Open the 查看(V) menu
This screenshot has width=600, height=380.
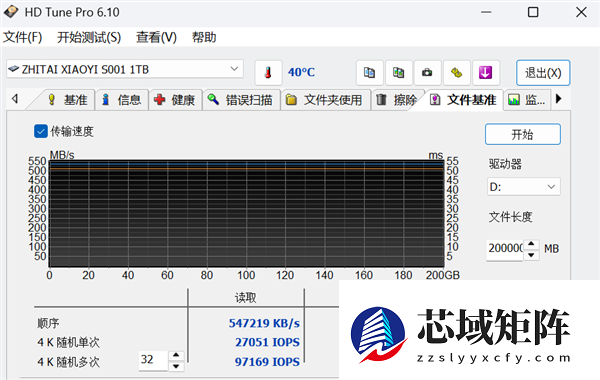pos(156,37)
